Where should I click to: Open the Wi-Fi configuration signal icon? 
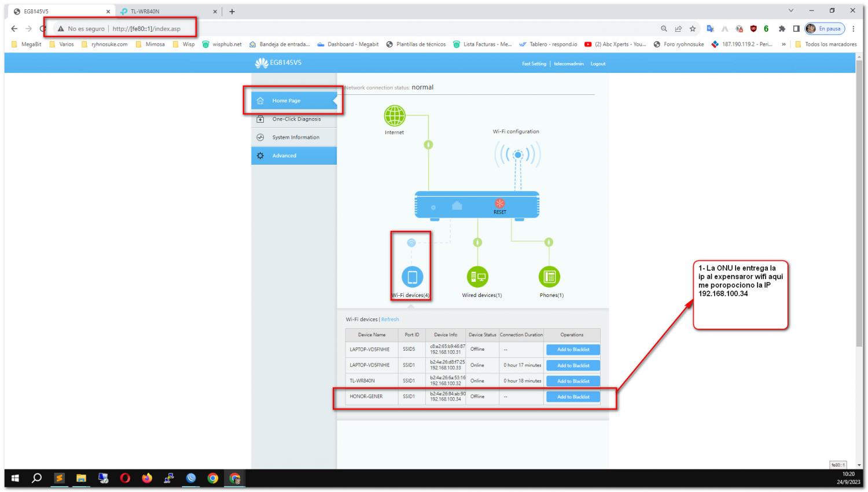(517, 155)
